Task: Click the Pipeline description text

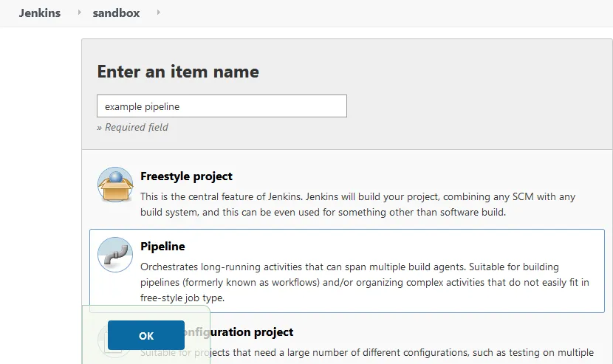Action: (364, 282)
